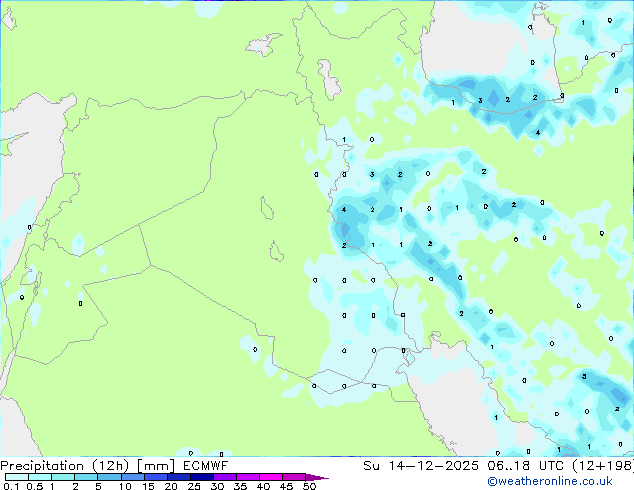The width and height of the screenshot is (634, 490).
Task: Pick the 2–5 mm legend color
Action: (86, 477)
